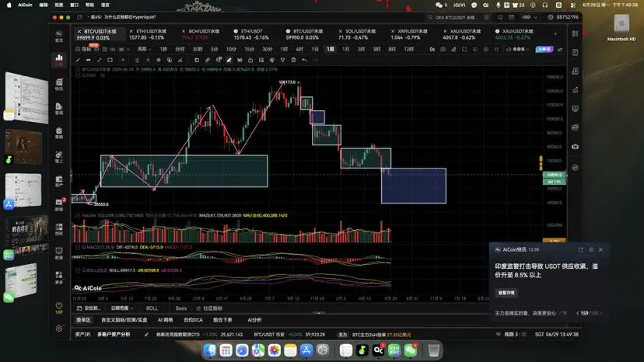
Task: Open WeChat from the macOS Dock
Action: [x=411, y=350]
